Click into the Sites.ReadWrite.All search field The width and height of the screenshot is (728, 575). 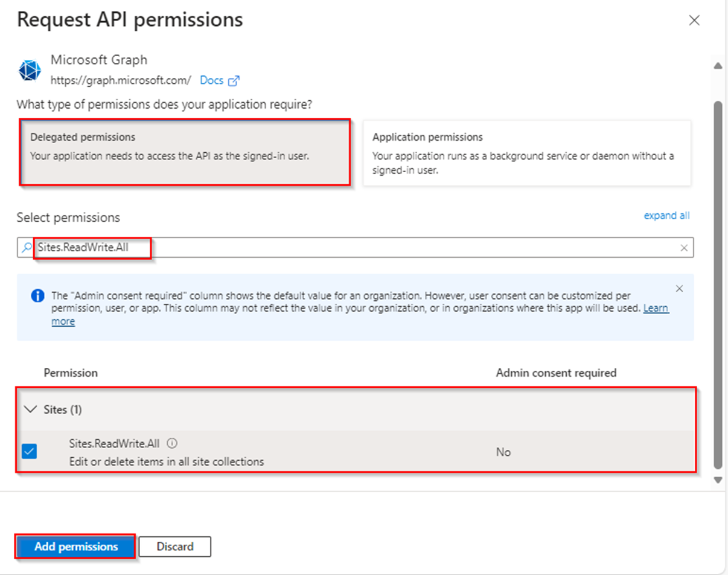355,248
